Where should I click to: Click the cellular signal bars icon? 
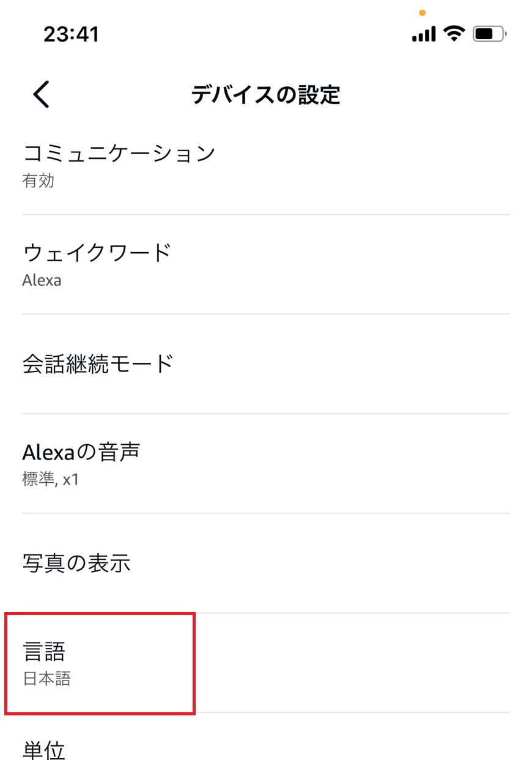424,34
